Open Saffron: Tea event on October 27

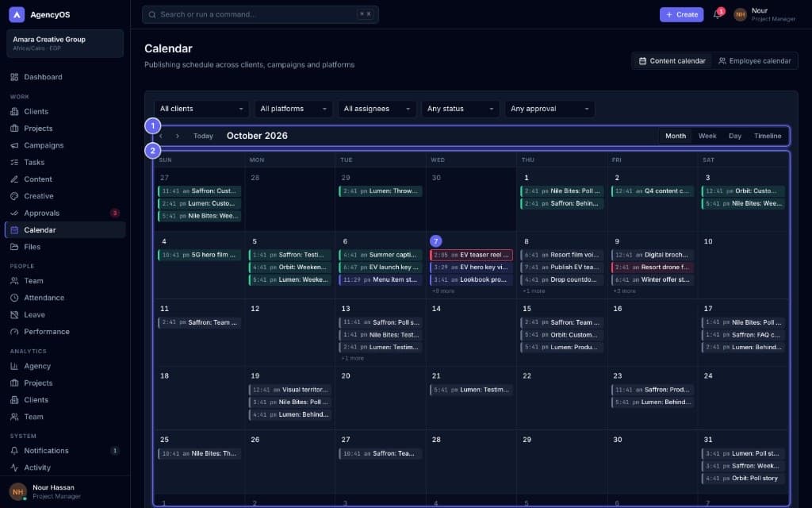point(381,453)
